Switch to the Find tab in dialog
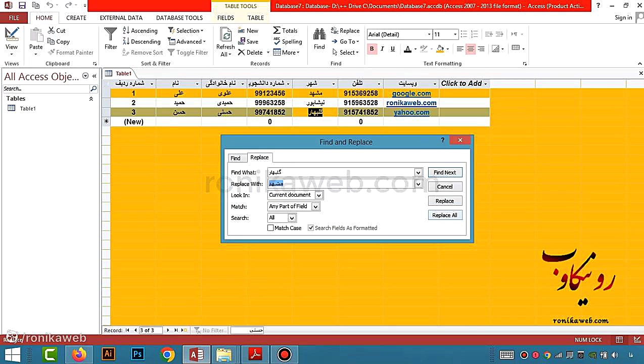The height and width of the screenshot is (364, 644). click(x=236, y=158)
